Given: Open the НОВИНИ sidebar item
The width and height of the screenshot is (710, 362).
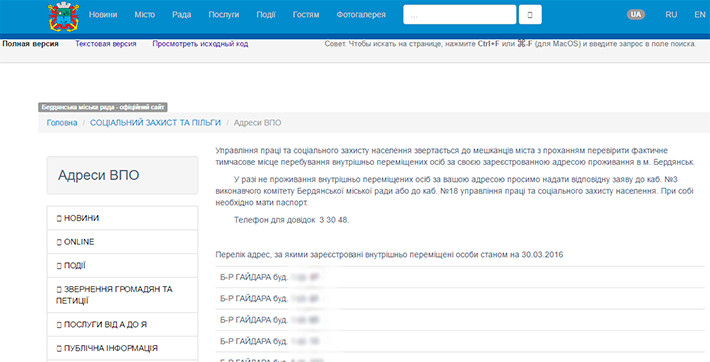Looking at the screenshot, I should coord(122,218).
